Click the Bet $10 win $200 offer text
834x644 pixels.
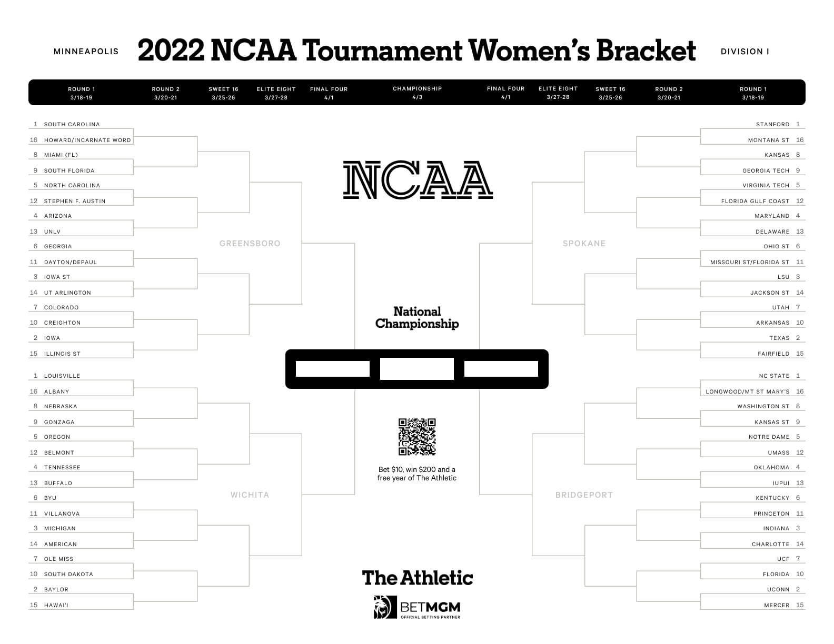tap(417, 474)
